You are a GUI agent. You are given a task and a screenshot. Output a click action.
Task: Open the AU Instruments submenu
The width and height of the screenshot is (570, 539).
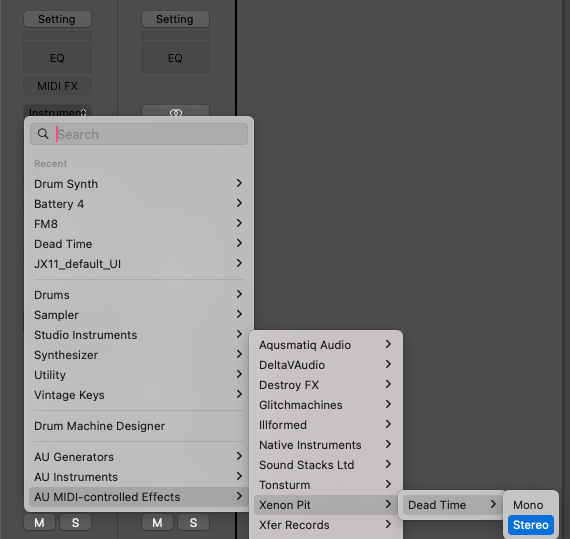pyautogui.click(x=138, y=477)
